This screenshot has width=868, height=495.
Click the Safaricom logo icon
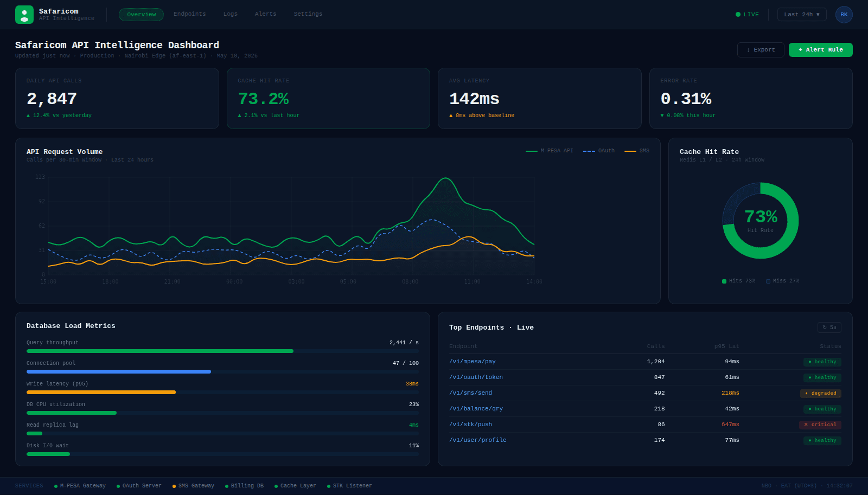pyautogui.click(x=24, y=15)
